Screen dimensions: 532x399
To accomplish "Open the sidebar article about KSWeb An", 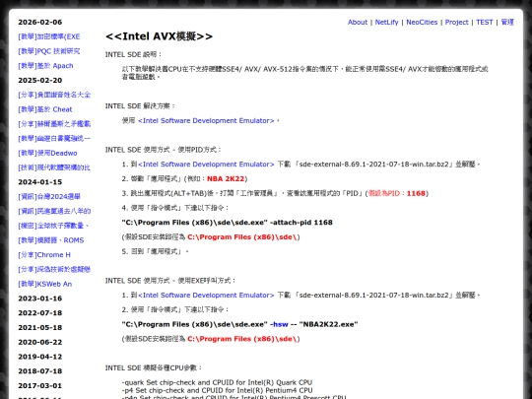I will [44, 284].
